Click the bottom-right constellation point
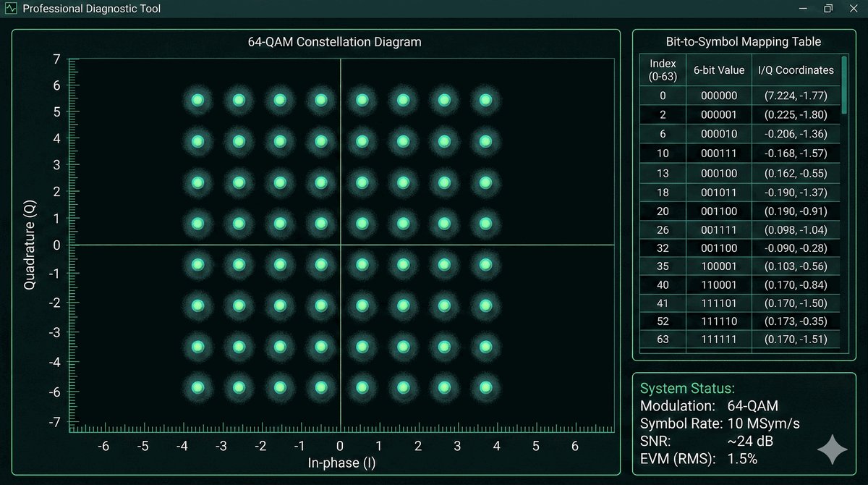The height and width of the screenshot is (485, 868). (x=485, y=387)
